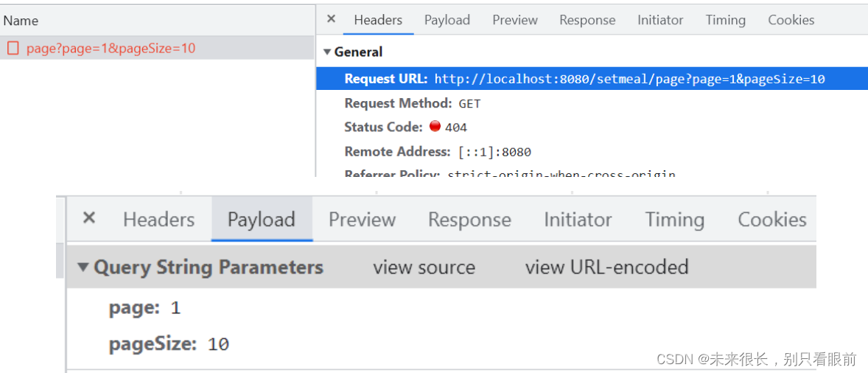Switch to Headers tab in lower panel

(159, 220)
